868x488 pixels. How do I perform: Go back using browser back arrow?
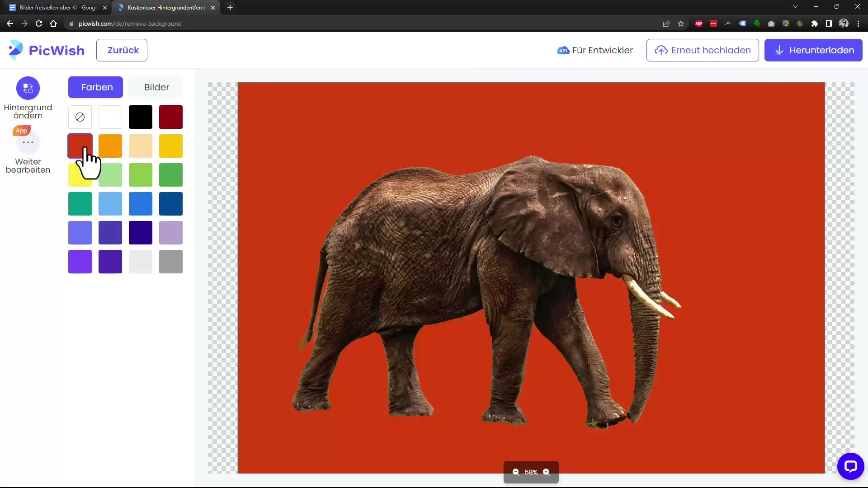[x=10, y=23]
